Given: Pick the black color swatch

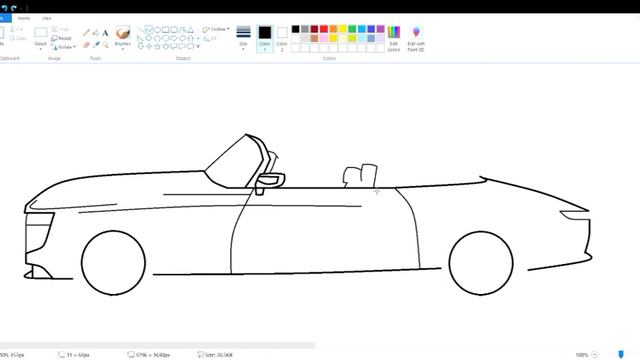Looking at the screenshot, I should click(296, 29).
